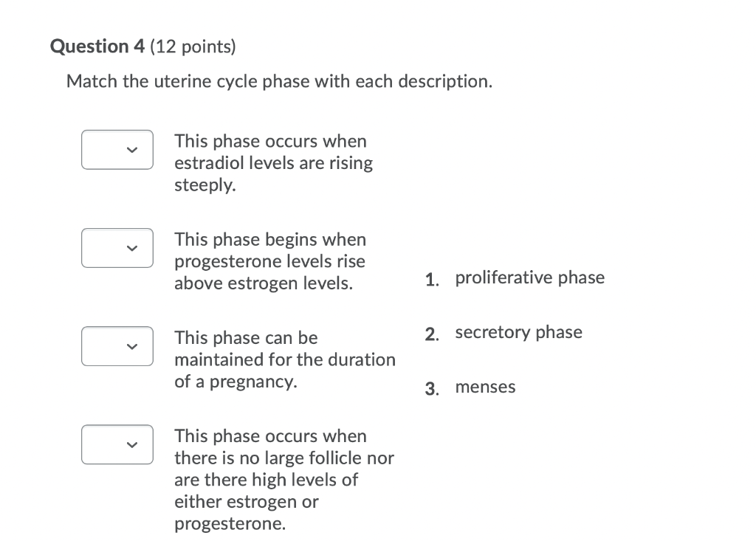Click the 'Question 4 (12 points)' heading
Screen dimensions: 756x541
(x=142, y=46)
